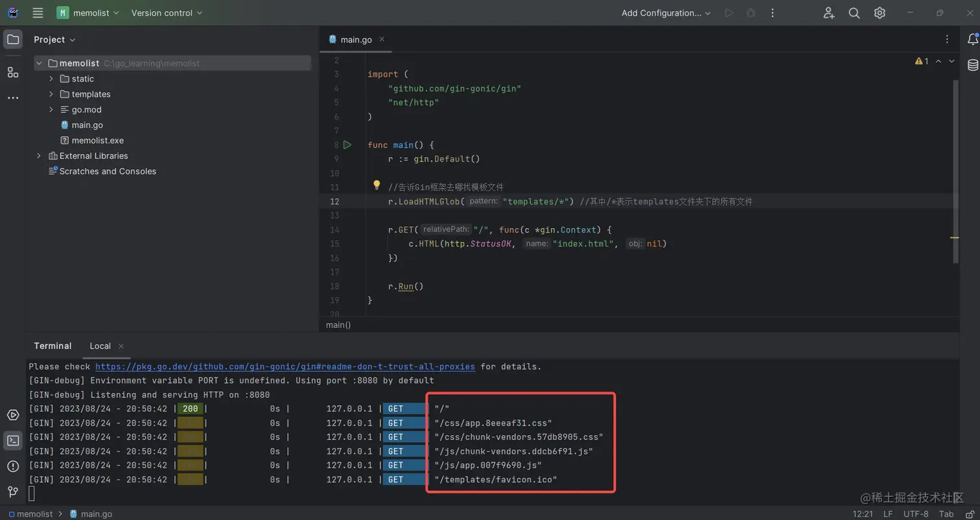
Task: Click the warning indicator in editor
Action: pyautogui.click(x=922, y=61)
